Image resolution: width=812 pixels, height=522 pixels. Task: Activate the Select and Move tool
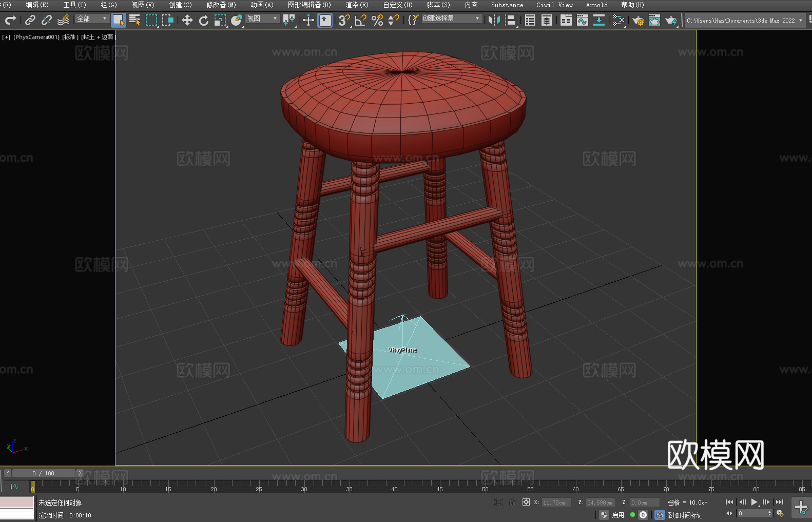pyautogui.click(x=187, y=20)
